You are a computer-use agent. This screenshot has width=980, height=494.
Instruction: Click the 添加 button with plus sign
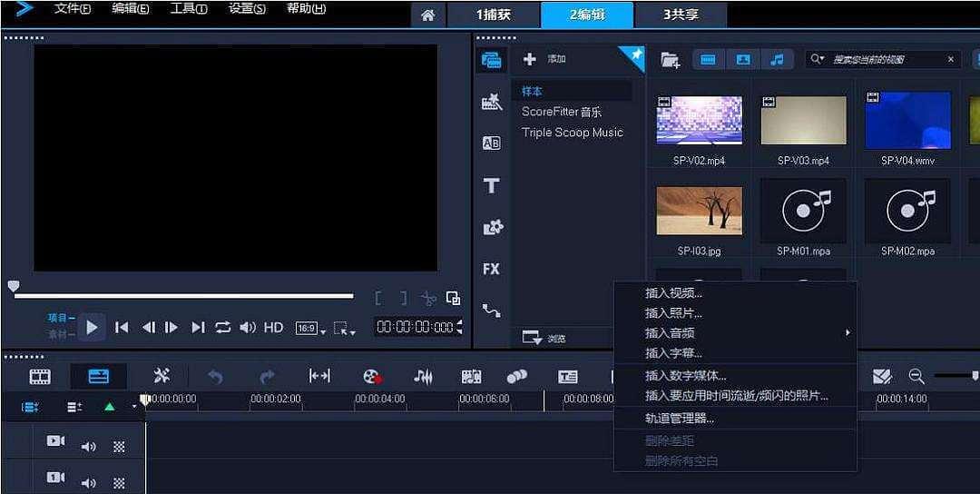pyautogui.click(x=544, y=59)
